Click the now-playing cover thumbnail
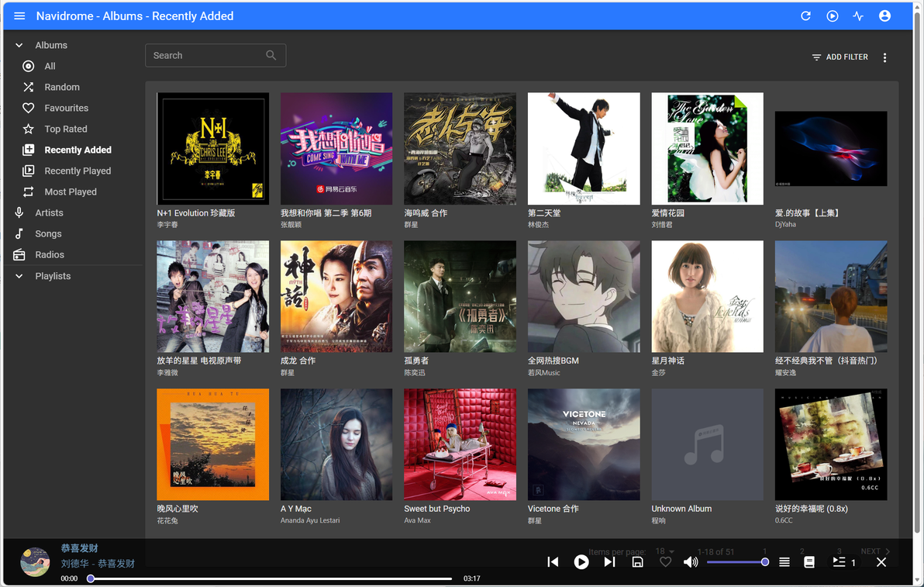 point(36,561)
